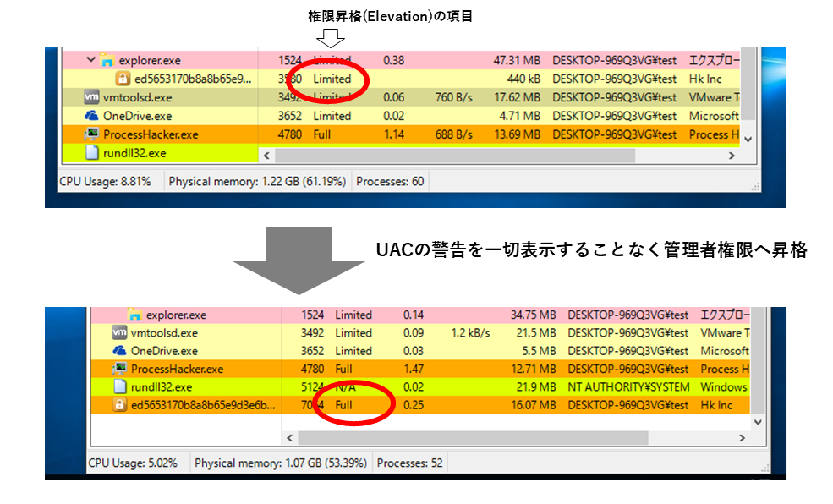Click ProcessHacker.exe icon in the 13.69 MB row
The height and width of the screenshot is (504, 833).
click(x=91, y=134)
